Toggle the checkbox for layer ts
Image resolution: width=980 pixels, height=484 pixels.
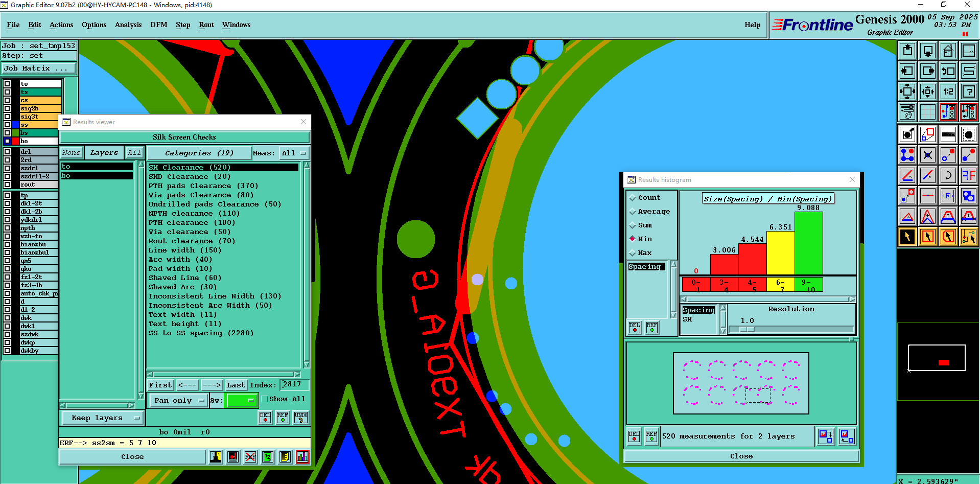7,92
